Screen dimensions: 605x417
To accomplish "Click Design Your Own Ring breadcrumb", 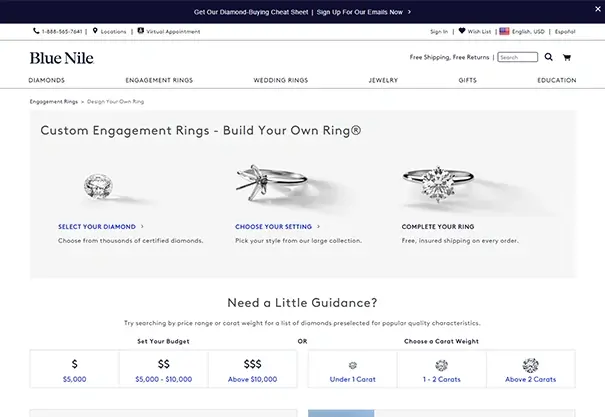I will (115, 101).
